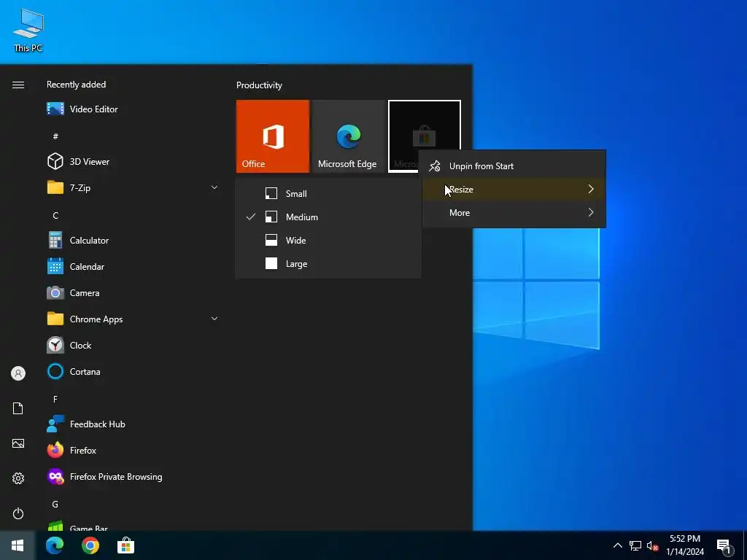Click the muted volume tray icon

click(652, 545)
